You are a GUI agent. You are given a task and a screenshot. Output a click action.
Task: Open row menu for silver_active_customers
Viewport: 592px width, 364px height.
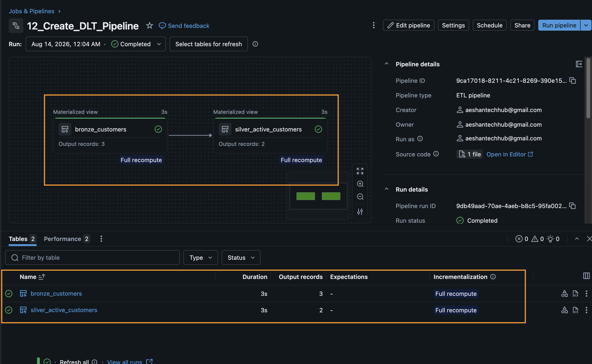[x=586, y=310]
